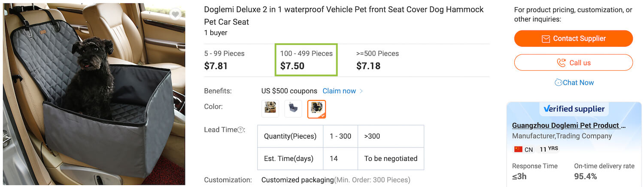The width and height of the screenshot is (644, 187).
Task: Open Guangzhou Doglemi Pet Product supplier link
Action: [568, 126]
